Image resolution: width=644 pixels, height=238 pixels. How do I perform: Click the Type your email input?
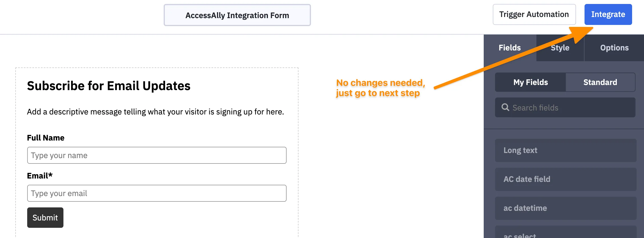coord(157,193)
